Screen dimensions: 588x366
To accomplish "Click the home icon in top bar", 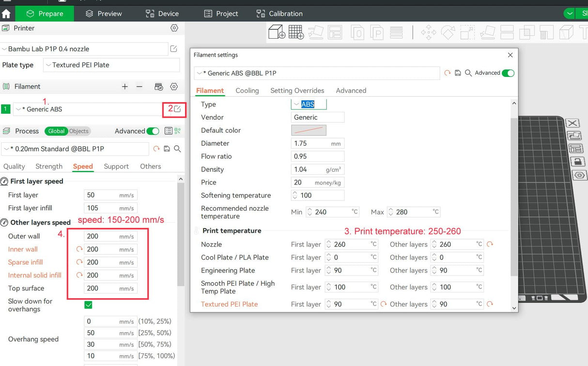I will click(6, 14).
